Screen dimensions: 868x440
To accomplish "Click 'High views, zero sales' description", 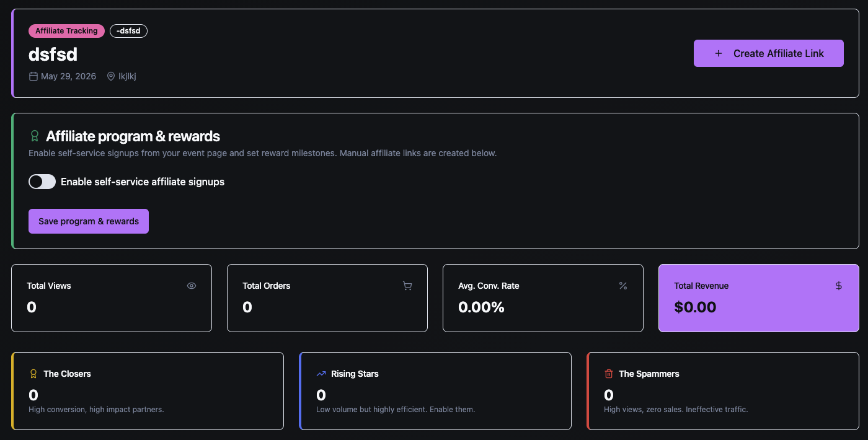I will [676, 410].
